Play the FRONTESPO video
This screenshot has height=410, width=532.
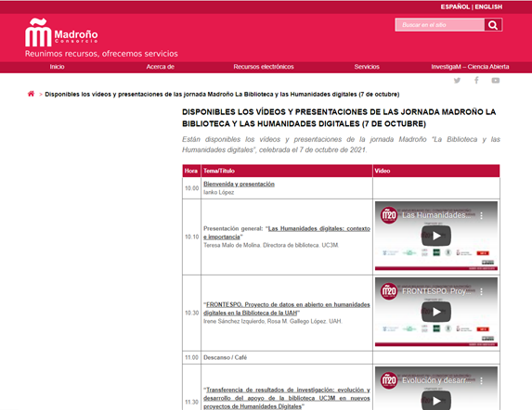436,312
